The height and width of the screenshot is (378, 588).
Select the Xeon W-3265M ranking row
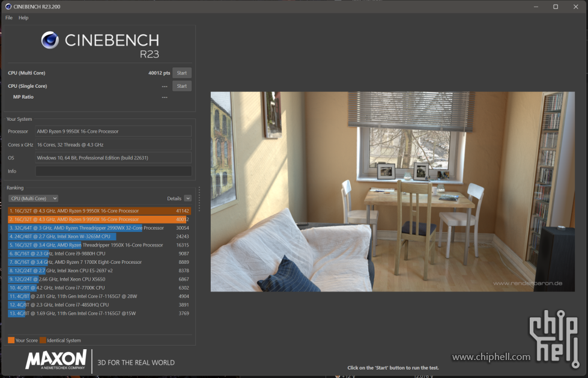click(99, 237)
